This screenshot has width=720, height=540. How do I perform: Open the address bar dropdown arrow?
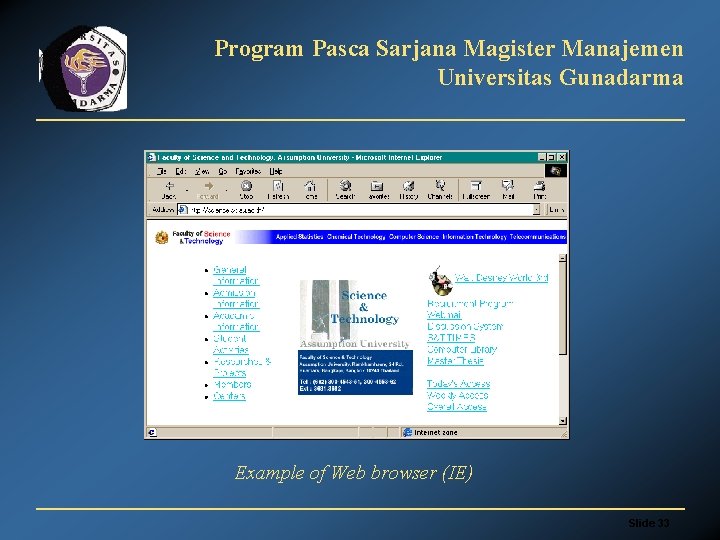tap(536, 210)
